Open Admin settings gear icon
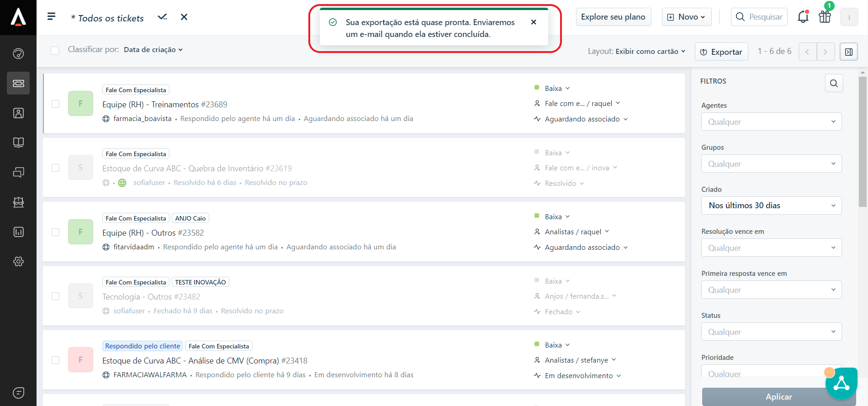This screenshot has height=406, width=868. coord(18,262)
